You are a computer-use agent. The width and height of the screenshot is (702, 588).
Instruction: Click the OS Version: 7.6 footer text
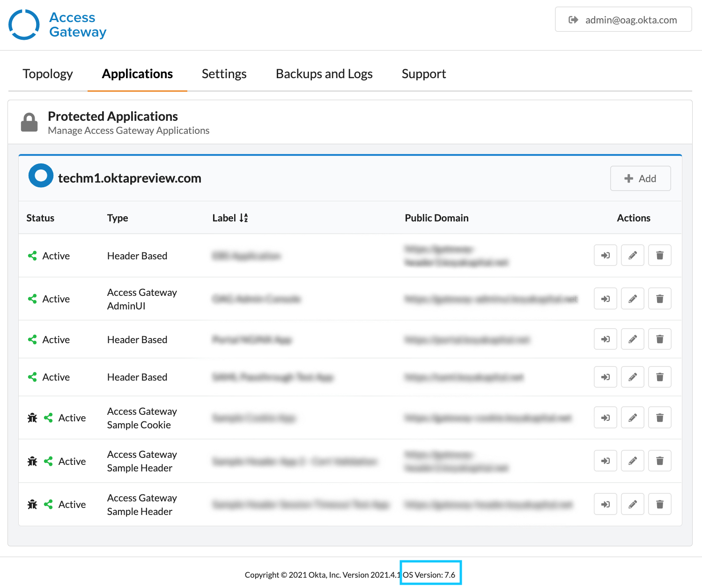pos(429,575)
